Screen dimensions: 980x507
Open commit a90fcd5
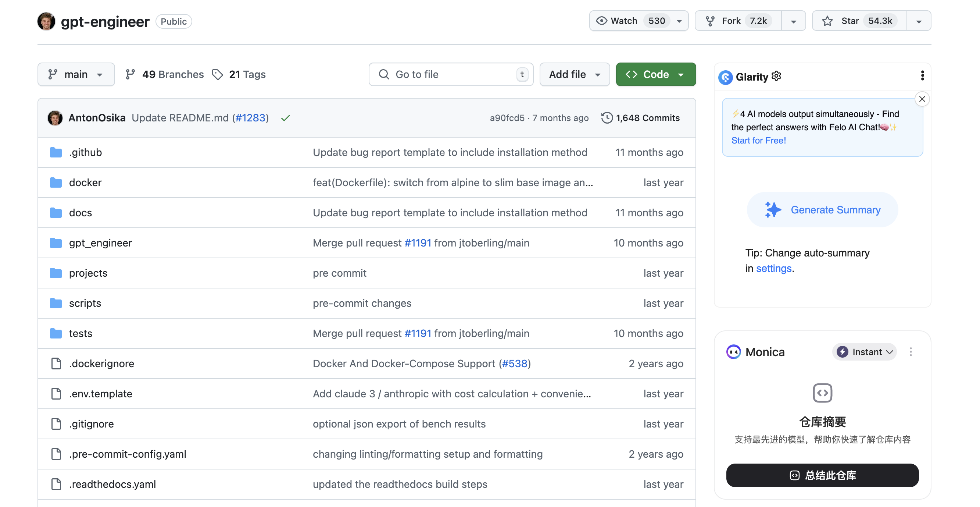pyautogui.click(x=507, y=118)
